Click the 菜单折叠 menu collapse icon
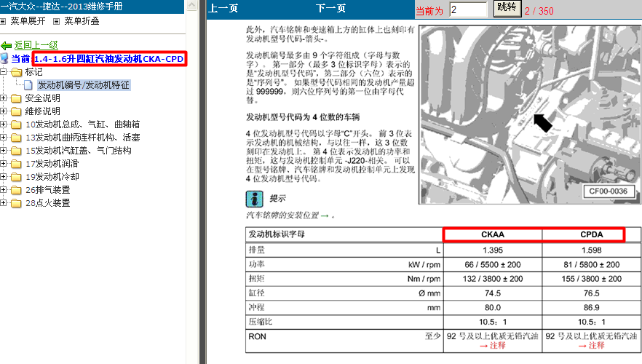Screen dimensions: 642x364 pyautogui.click(x=57, y=21)
